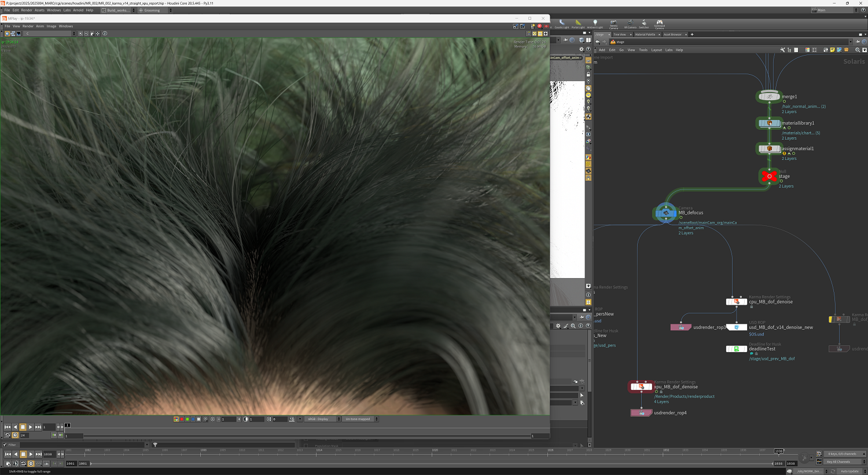Switch to the Material Palette tab

click(645, 35)
